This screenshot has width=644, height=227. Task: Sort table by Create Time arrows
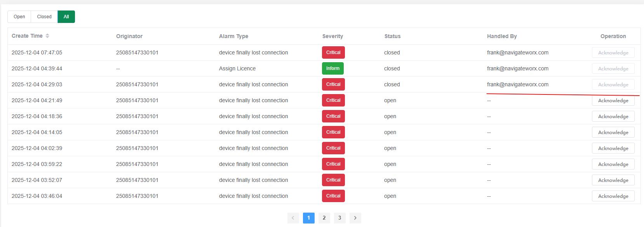47,36
